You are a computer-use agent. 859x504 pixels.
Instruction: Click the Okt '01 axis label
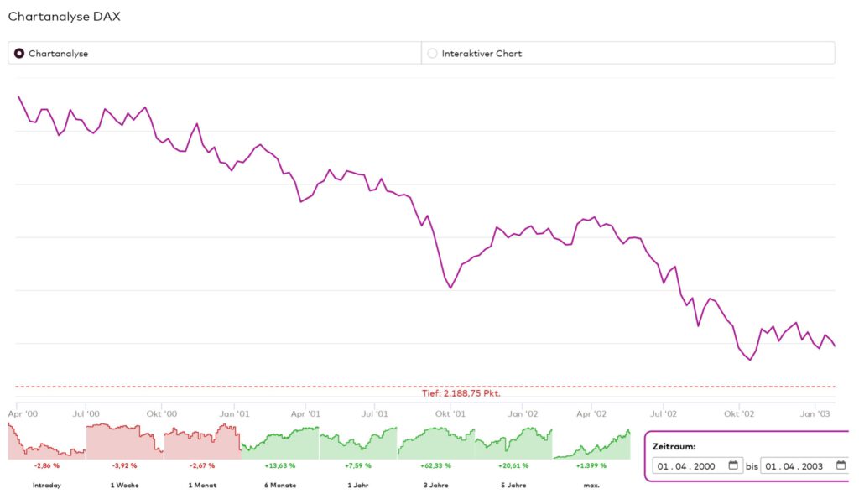(450, 413)
